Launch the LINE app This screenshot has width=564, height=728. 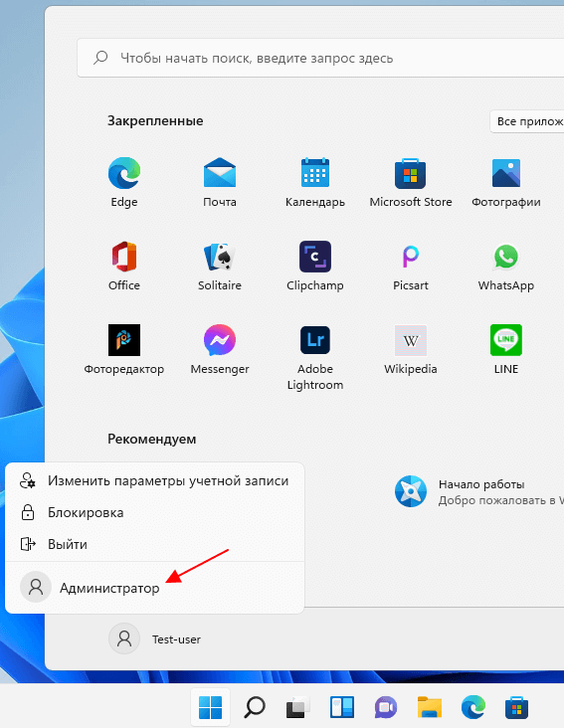tap(506, 349)
